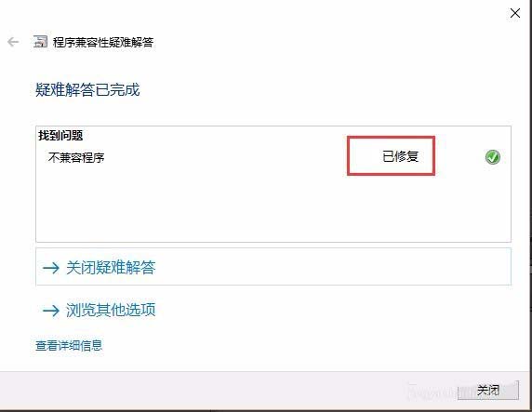Close the dialog with the X icon
The image size is (532, 412).
[x=515, y=13]
